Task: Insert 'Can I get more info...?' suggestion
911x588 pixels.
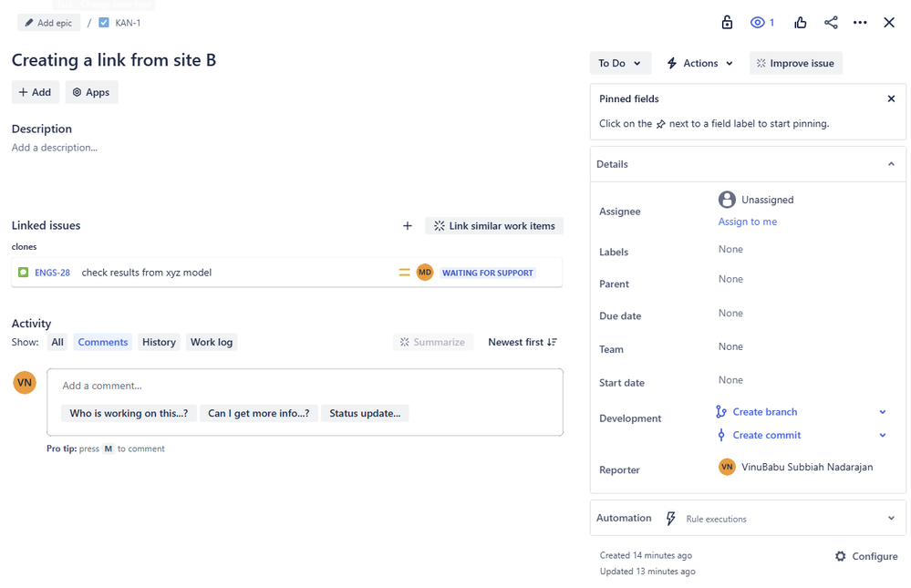Action: pyautogui.click(x=259, y=413)
